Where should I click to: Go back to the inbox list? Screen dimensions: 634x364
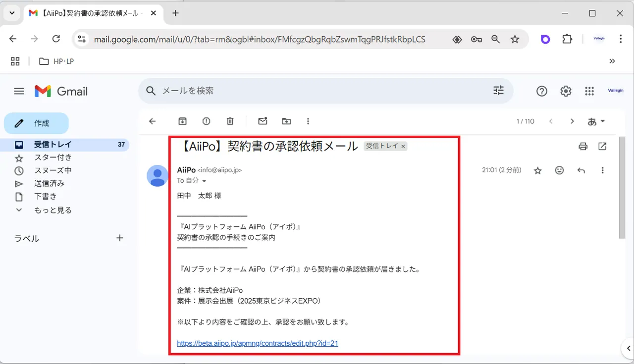(153, 121)
